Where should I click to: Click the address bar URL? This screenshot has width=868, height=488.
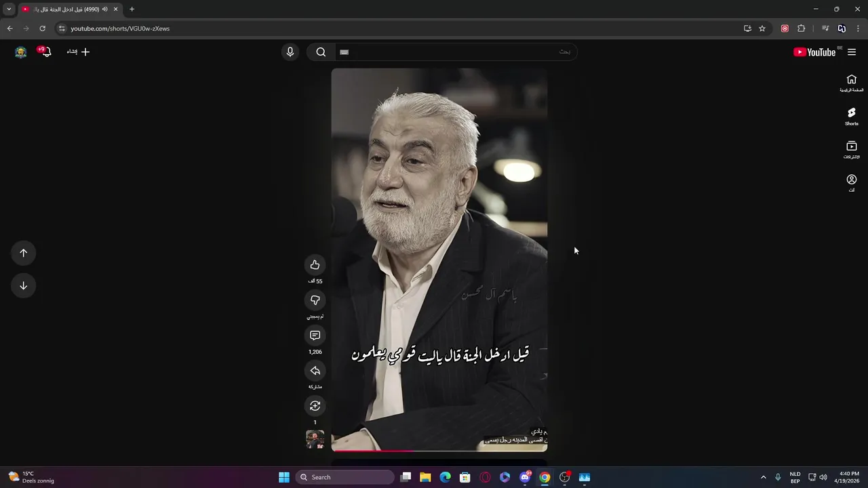point(120,28)
